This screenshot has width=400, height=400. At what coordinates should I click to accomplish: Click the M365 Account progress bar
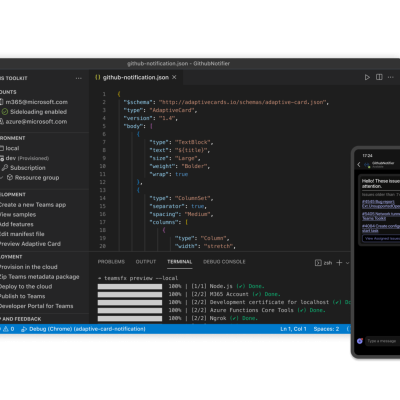pyautogui.click(x=130, y=294)
